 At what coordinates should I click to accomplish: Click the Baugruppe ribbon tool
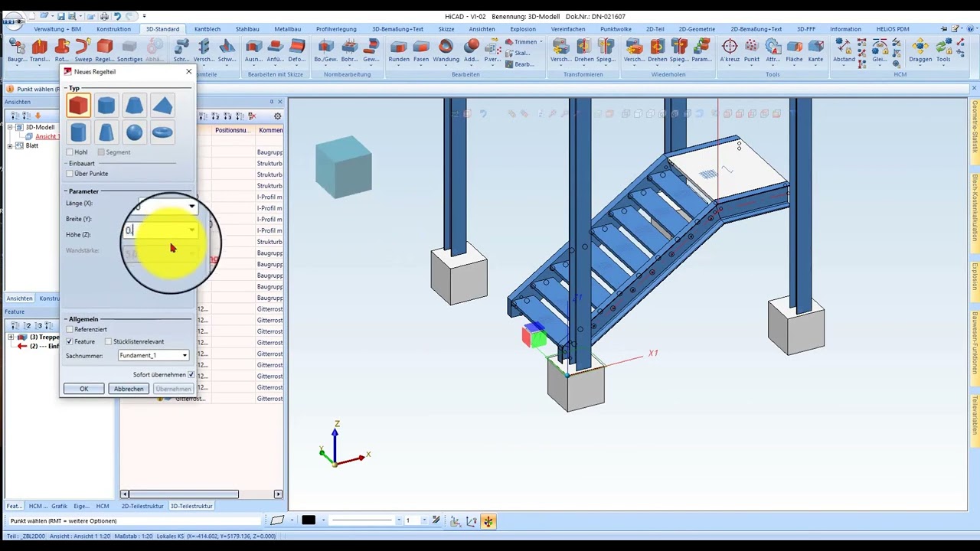tap(18, 51)
